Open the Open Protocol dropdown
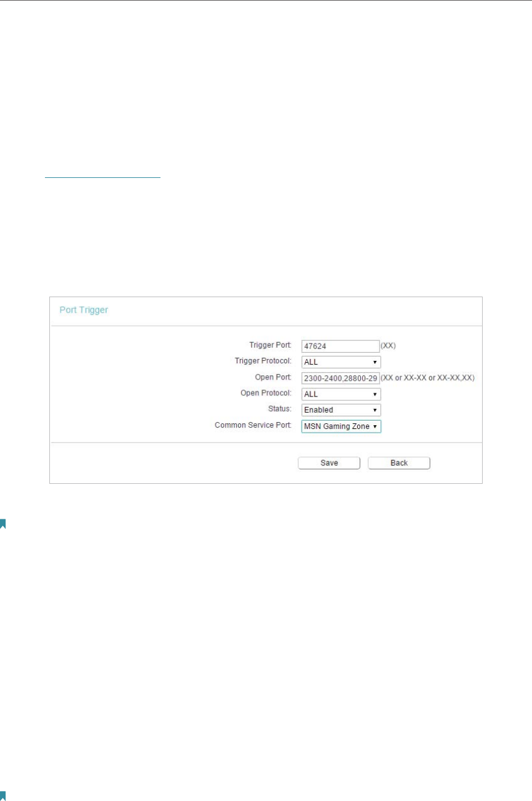The height and width of the screenshot is (801, 532). [x=341, y=394]
